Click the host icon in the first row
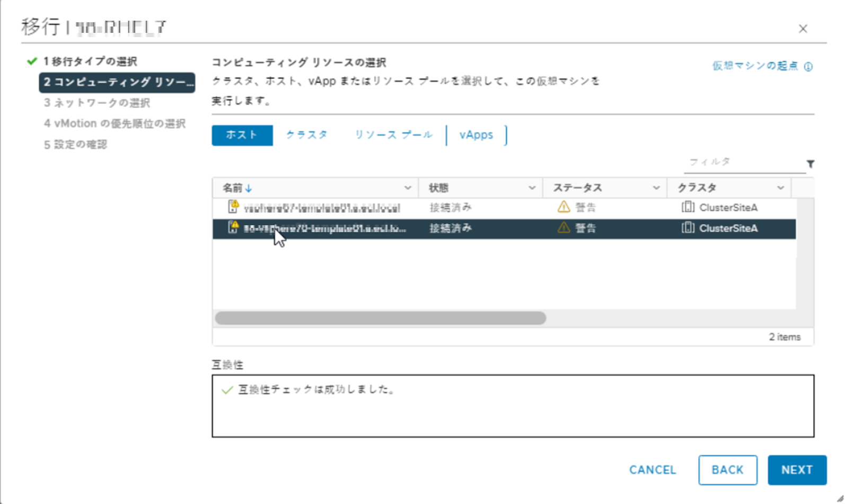Image resolution: width=845 pixels, height=504 pixels. pos(233,207)
